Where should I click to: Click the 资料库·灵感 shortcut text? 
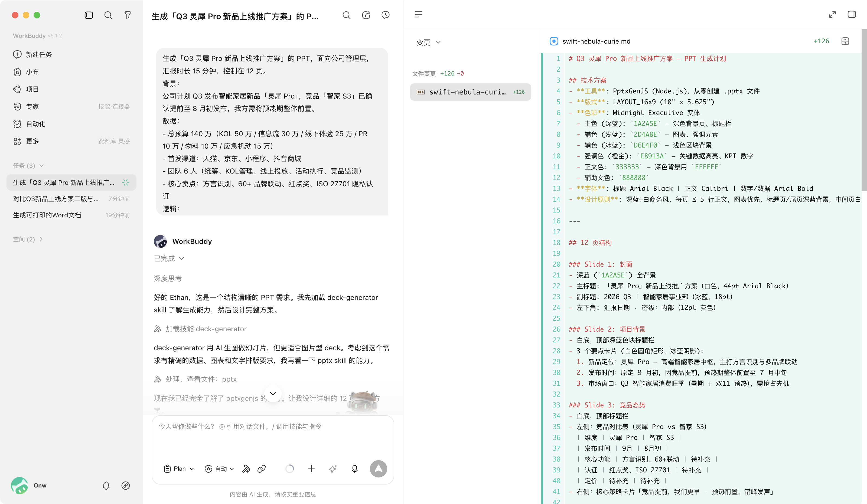point(114,141)
